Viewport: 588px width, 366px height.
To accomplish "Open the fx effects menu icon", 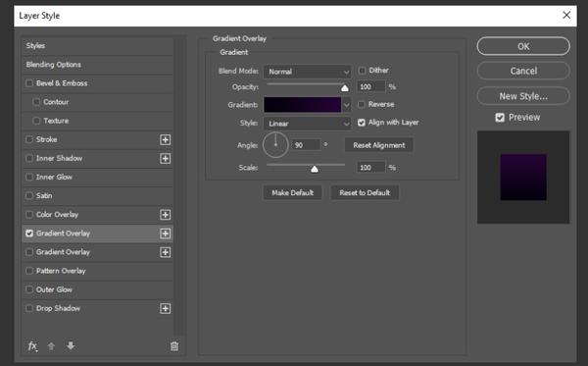I will click(x=32, y=345).
